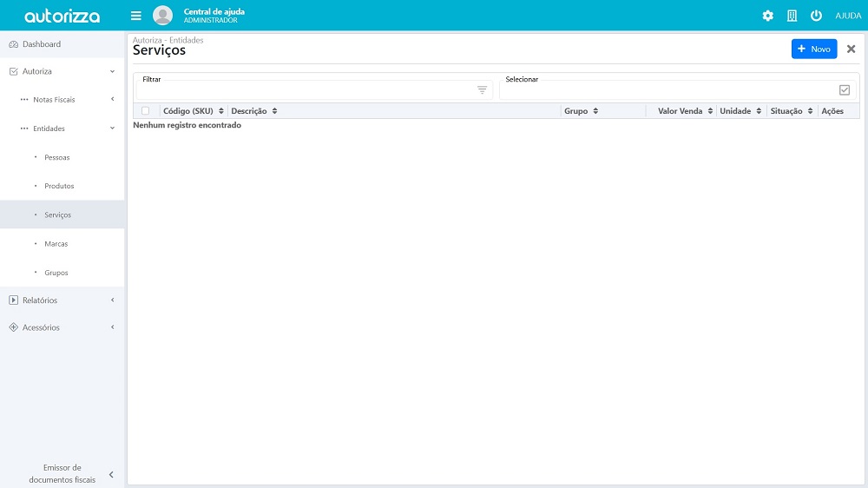Image resolution: width=868 pixels, height=488 pixels.
Task: Open the AJUDA link
Action: (x=847, y=16)
